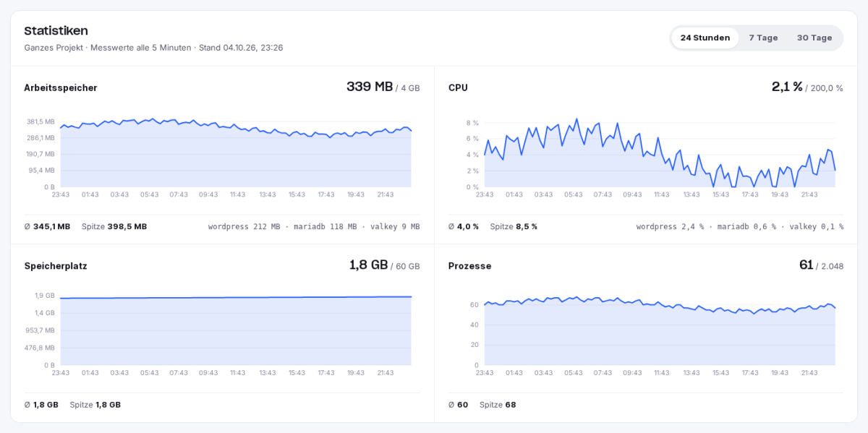The image size is (868, 433).
Task: Click the / 200,0 % CPU limit text
Action: (x=825, y=88)
